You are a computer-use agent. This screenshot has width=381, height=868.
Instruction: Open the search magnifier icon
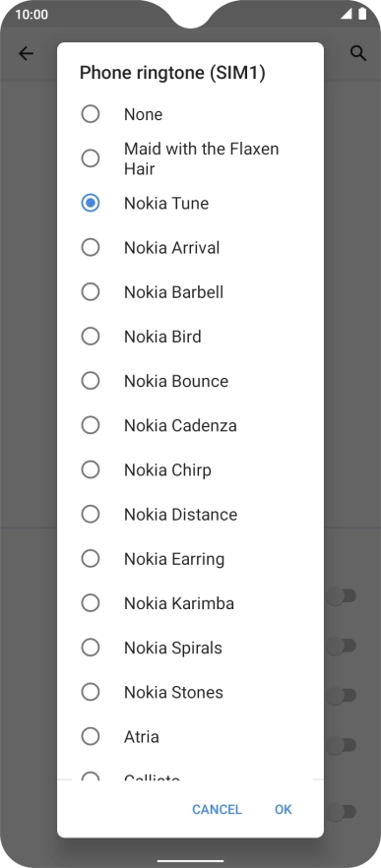tap(358, 54)
